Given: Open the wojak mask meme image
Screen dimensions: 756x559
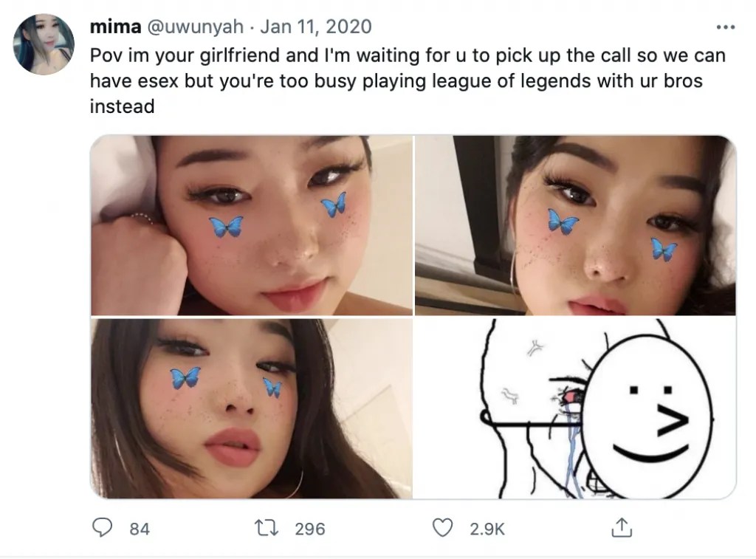Looking at the screenshot, I should pyautogui.click(x=575, y=408).
